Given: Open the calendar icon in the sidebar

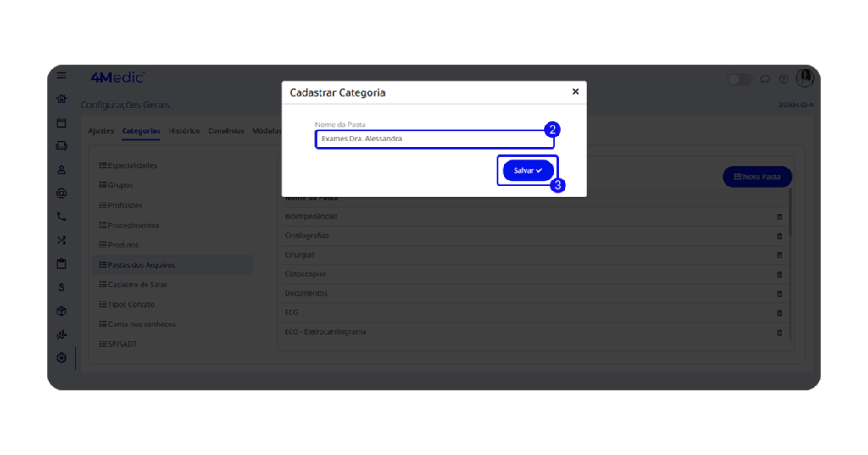Looking at the screenshot, I should tap(61, 123).
